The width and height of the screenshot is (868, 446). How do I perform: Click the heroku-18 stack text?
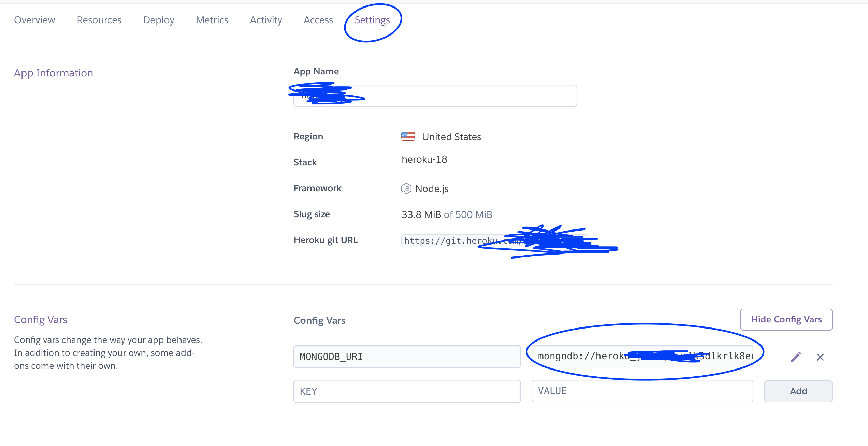(x=424, y=159)
